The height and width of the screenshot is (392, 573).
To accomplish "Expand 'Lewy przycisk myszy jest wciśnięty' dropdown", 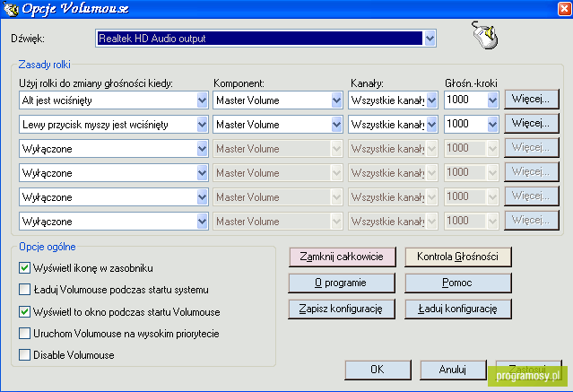I will pos(202,125).
